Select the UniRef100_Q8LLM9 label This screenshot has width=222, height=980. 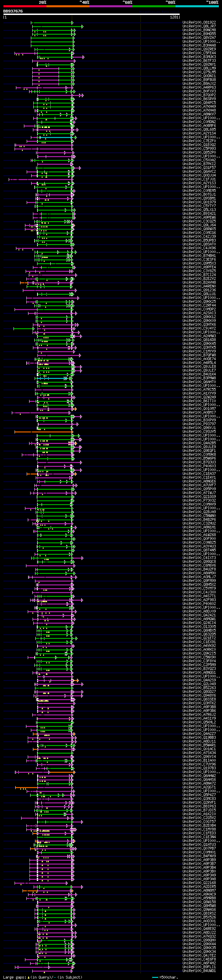(x=199, y=68)
